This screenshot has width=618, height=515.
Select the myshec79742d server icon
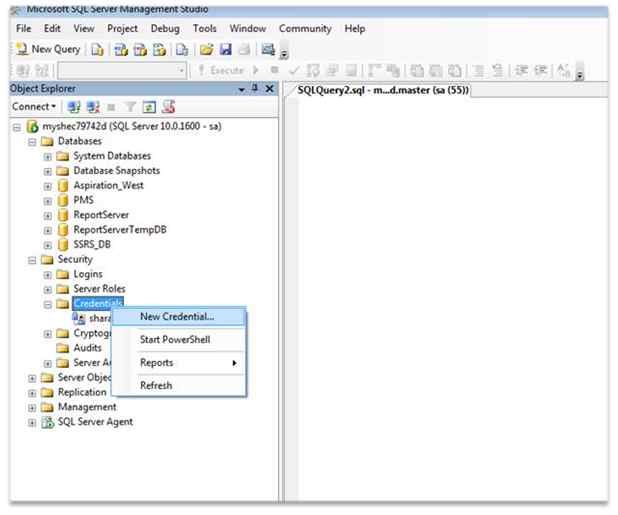click(x=32, y=126)
